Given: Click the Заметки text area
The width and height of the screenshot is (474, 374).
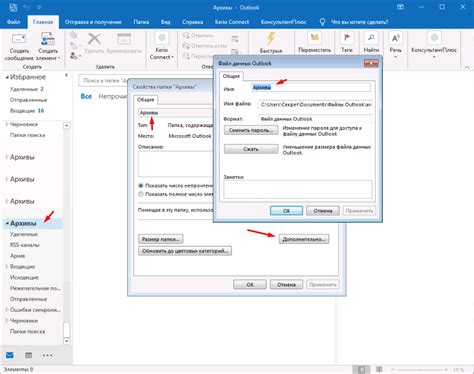Looking at the screenshot, I should tap(298, 189).
